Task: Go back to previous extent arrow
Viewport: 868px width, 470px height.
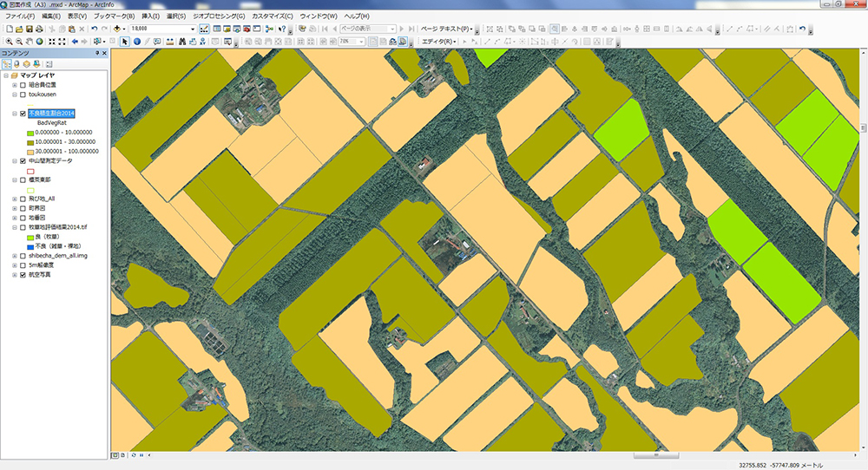Action: [74, 41]
